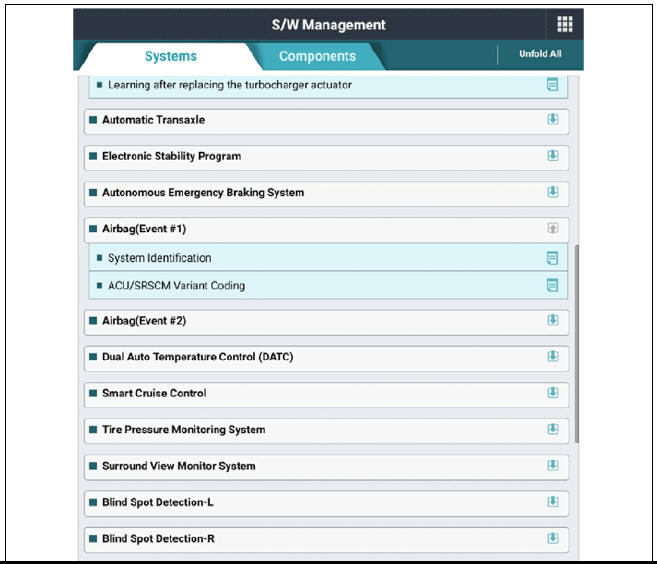
Task: Select the Automatic Transaxle row label
Action: 153,120
